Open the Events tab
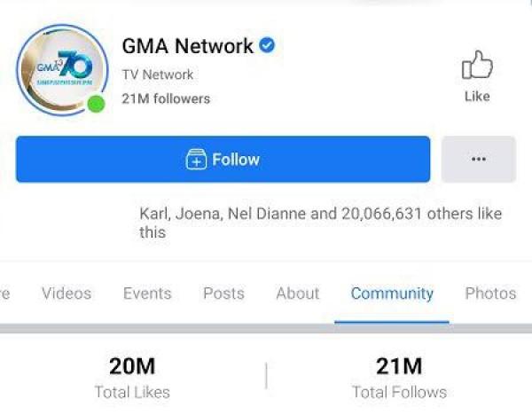This screenshot has height=415, width=532. 147,294
